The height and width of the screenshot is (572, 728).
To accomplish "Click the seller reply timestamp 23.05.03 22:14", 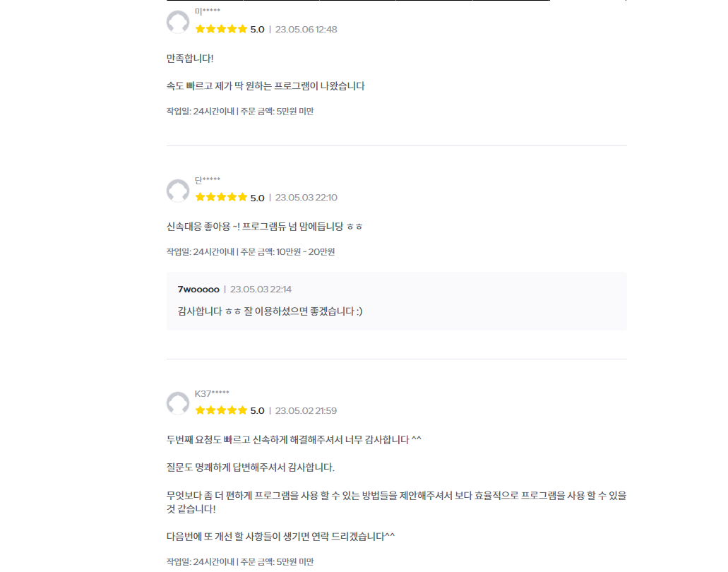I will 261,289.
